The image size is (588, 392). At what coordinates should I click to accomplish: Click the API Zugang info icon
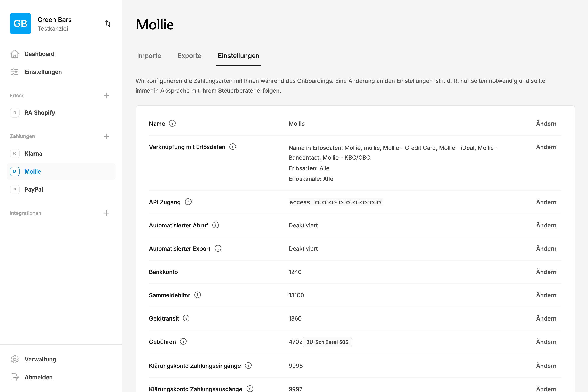point(188,202)
